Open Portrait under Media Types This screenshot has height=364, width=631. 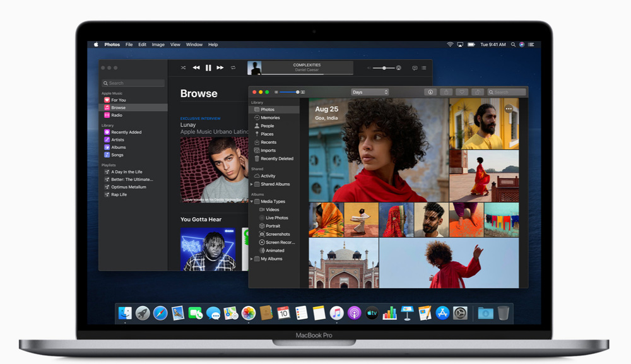[274, 226]
